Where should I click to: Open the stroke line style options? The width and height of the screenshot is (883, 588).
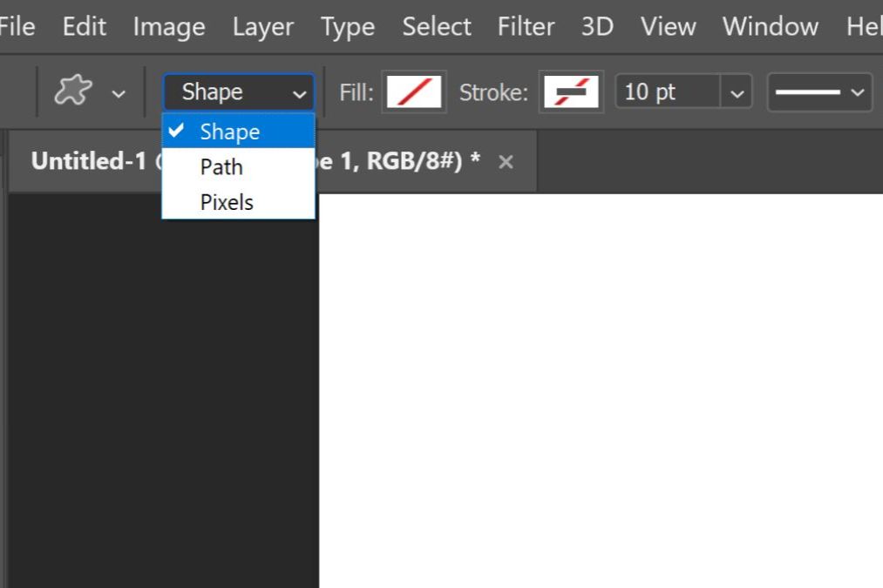(x=819, y=91)
